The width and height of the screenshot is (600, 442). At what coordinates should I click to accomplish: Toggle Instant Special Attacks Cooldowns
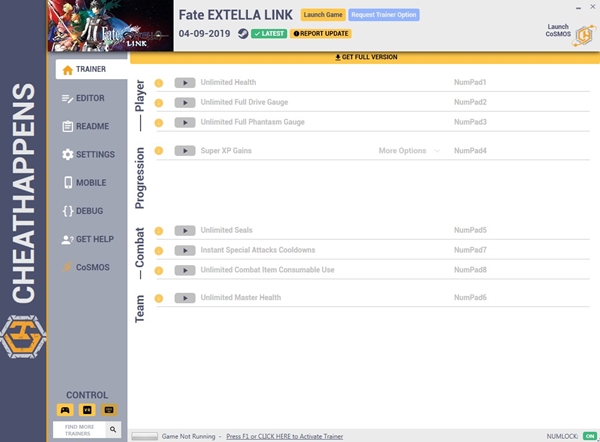coord(184,250)
